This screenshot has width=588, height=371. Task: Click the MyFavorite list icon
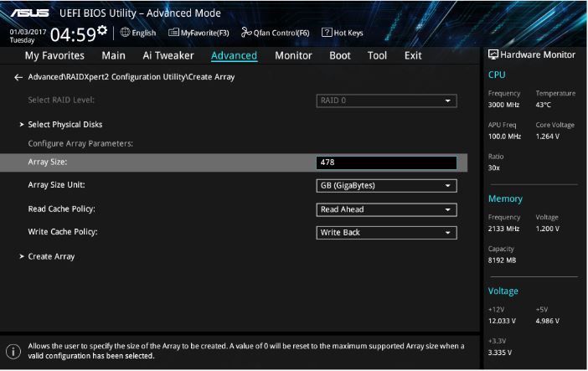[173, 33]
